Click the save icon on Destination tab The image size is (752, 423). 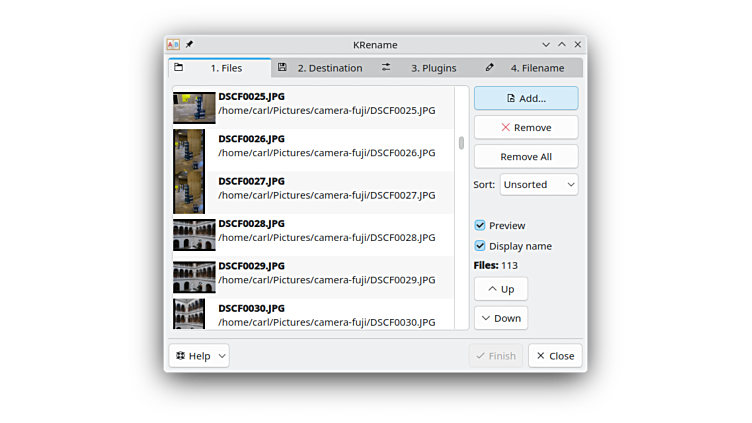click(x=282, y=68)
